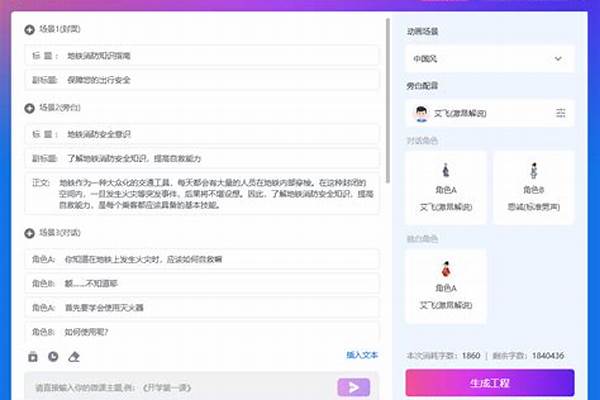This screenshot has height=400, width=600.
Task: Select the 独白角色 card 角色A
Action: (x=446, y=286)
